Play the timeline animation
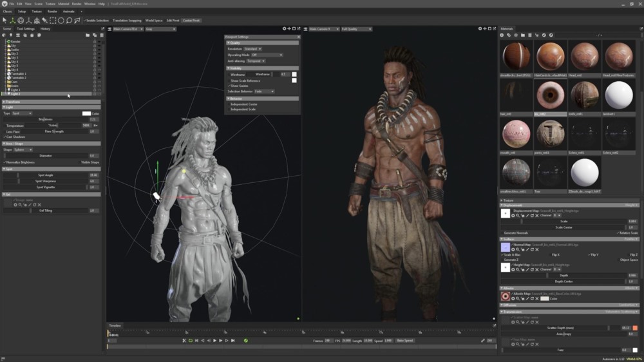This screenshot has height=362, width=644. [x=214, y=341]
